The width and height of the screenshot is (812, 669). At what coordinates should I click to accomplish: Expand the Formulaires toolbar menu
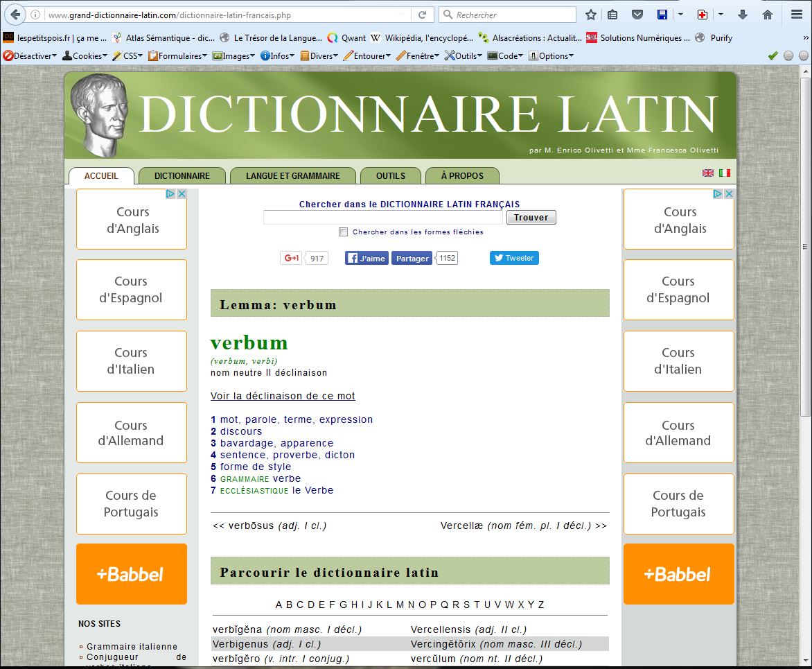pos(179,55)
